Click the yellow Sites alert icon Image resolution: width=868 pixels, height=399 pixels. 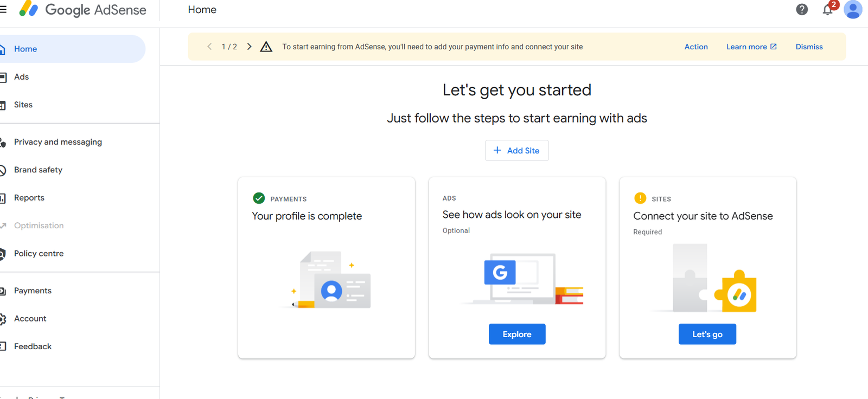[x=640, y=198]
